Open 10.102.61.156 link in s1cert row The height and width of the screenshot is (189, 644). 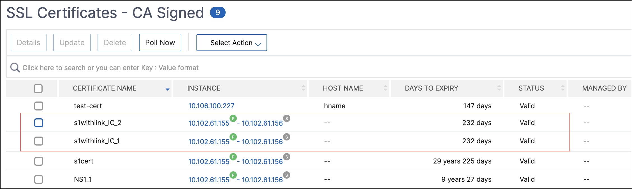[x=262, y=162]
